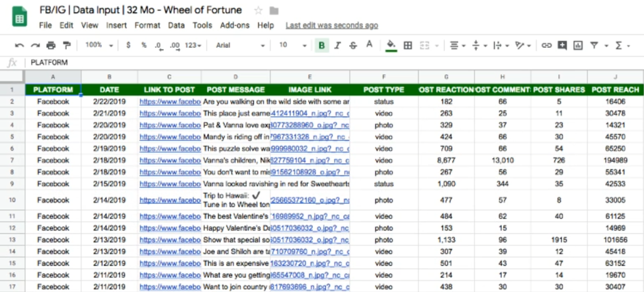
Task: Redo the last action
Action: tap(35, 45)
